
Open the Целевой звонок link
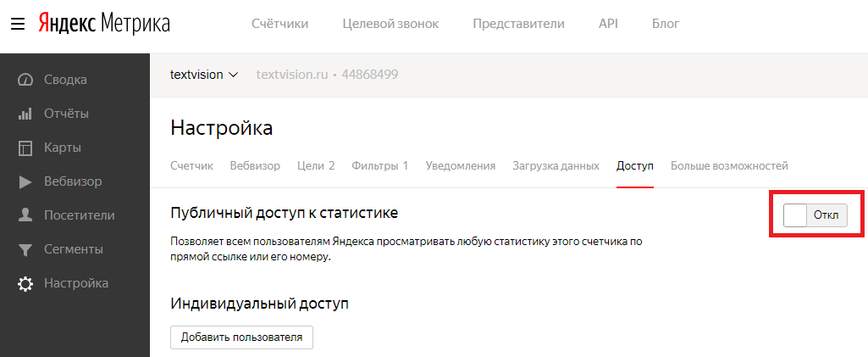click(x=390, y=24)
